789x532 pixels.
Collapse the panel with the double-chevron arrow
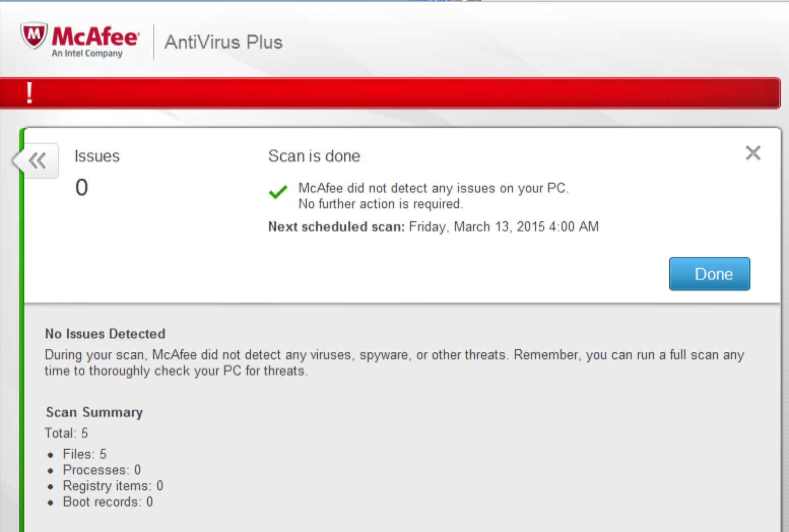37,161
